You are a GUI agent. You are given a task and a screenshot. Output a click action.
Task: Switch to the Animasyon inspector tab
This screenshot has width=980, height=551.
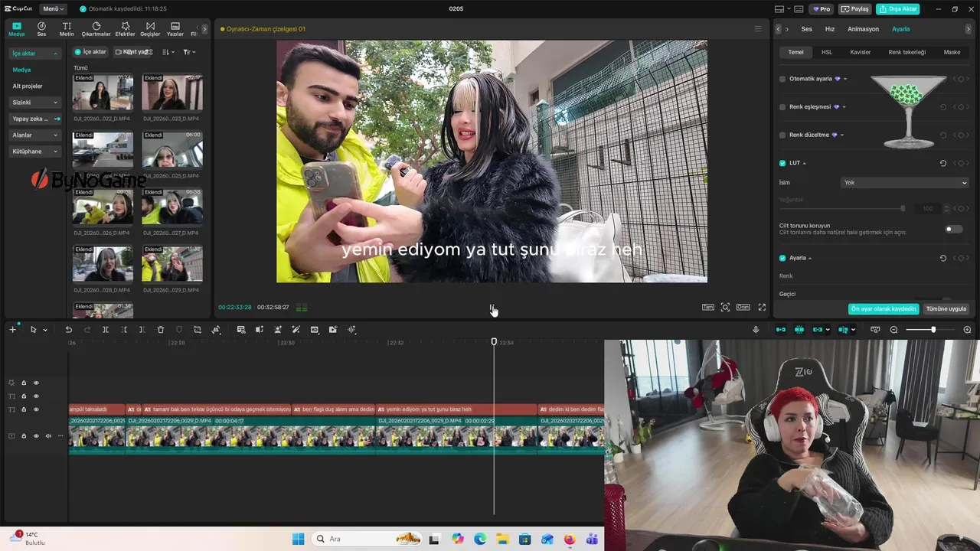click(x=863, y=29)
